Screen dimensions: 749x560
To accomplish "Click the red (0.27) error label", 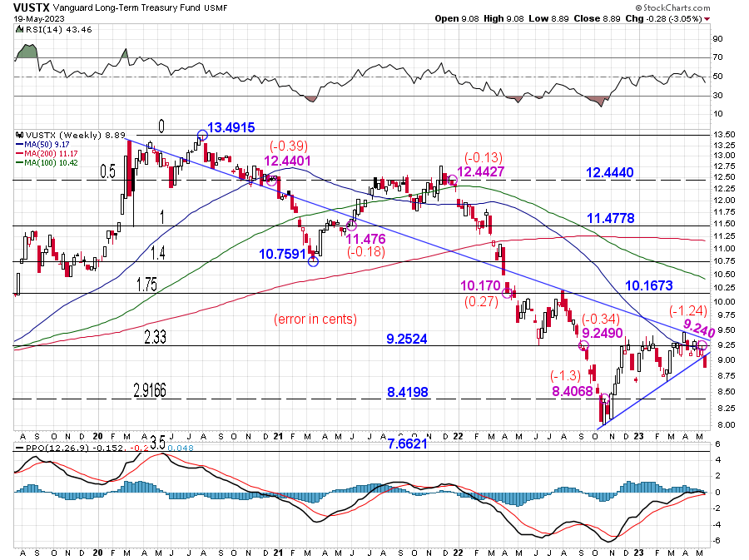I will click(482, 300).
